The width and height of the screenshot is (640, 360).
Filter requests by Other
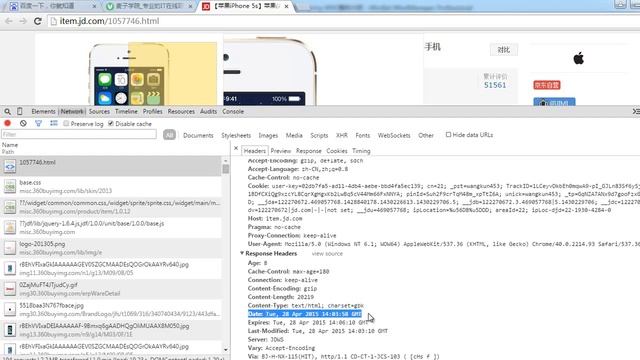click(x=426, y=135)
